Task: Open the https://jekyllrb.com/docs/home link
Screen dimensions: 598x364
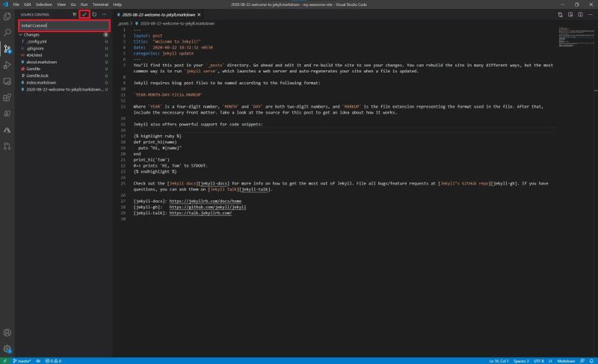Action: tap(205, 201)
